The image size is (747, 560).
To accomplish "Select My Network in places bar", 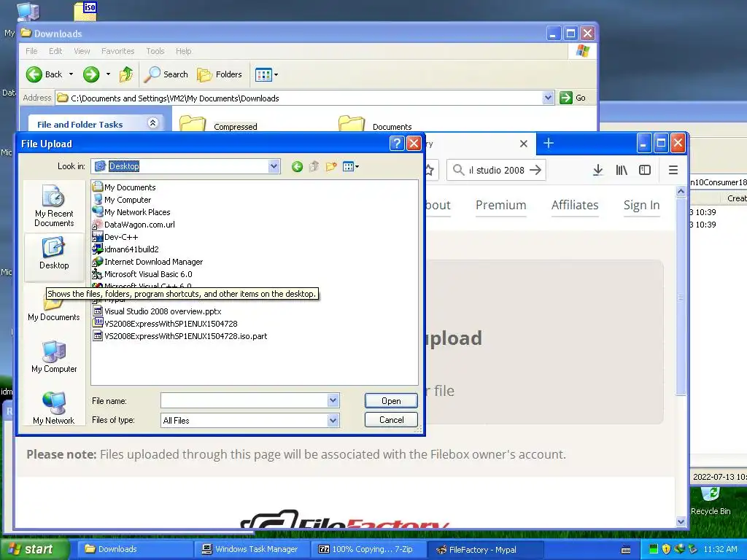I will pos(54,408).
